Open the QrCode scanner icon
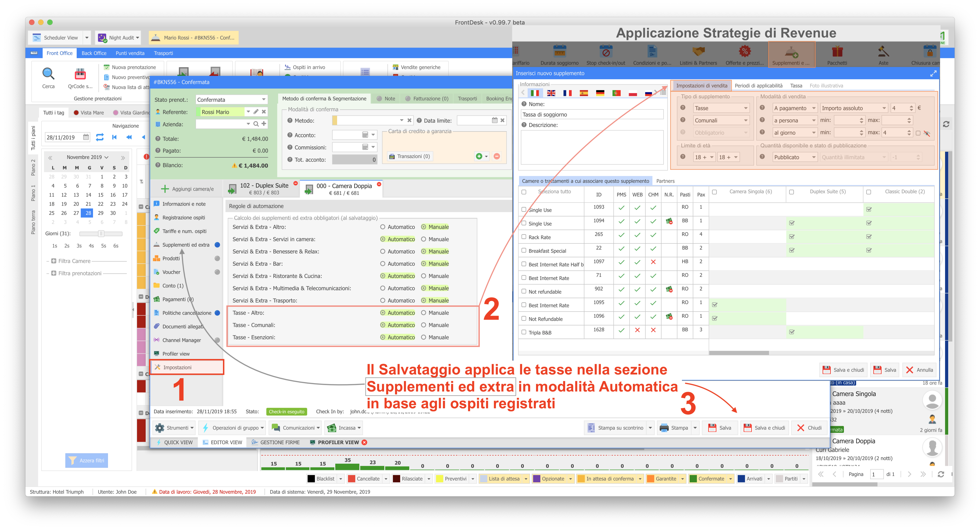The width and height of the screenshot is (980, 530). pos(80,74)
